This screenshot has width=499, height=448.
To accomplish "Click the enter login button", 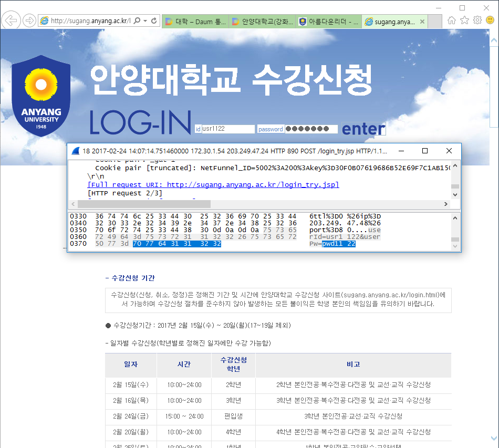I will 363,129.
